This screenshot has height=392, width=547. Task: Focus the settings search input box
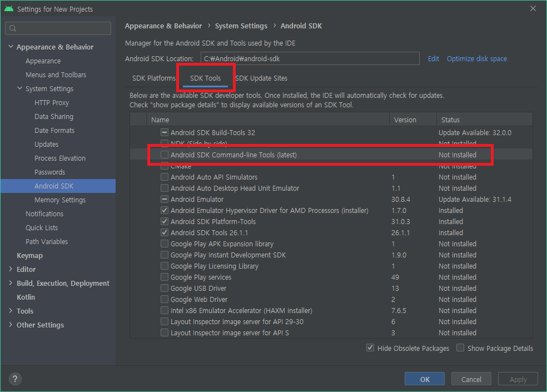pos(58,28)
